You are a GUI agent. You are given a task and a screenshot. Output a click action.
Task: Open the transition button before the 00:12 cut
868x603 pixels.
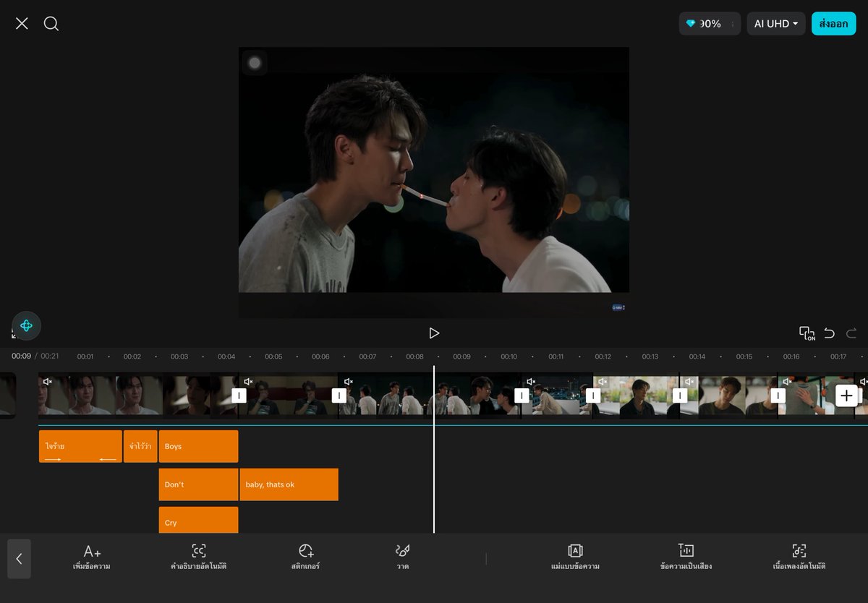593,395
